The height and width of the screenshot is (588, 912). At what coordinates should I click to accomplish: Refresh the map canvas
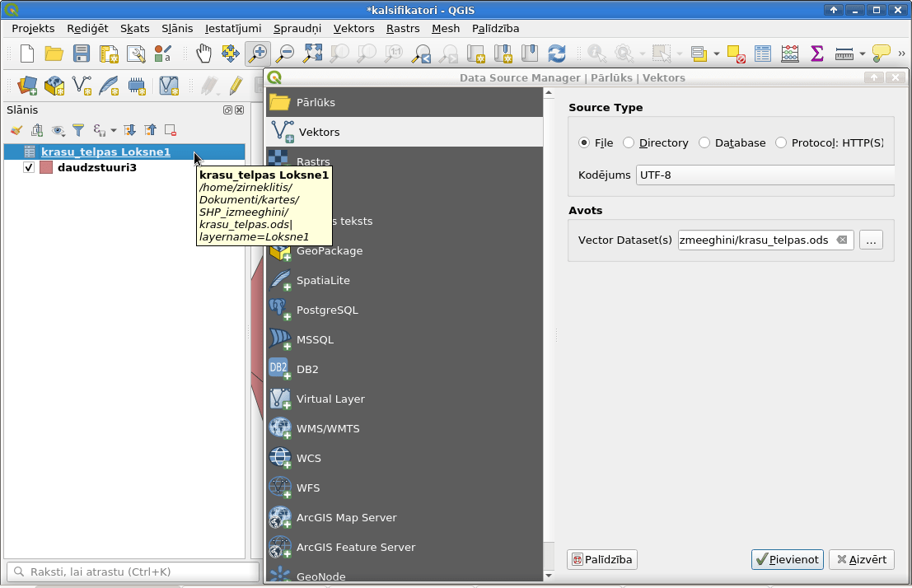tap(557, 54)
